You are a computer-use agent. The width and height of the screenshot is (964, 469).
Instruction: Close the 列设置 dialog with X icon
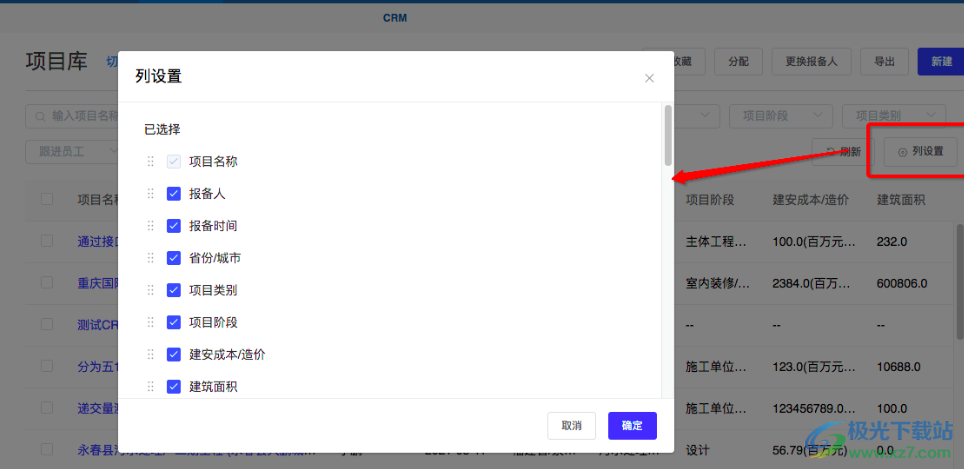click(649, 78)
